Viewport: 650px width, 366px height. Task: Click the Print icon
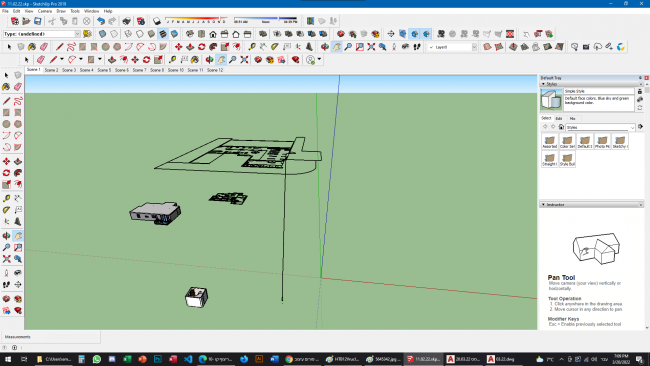point(127,21)
